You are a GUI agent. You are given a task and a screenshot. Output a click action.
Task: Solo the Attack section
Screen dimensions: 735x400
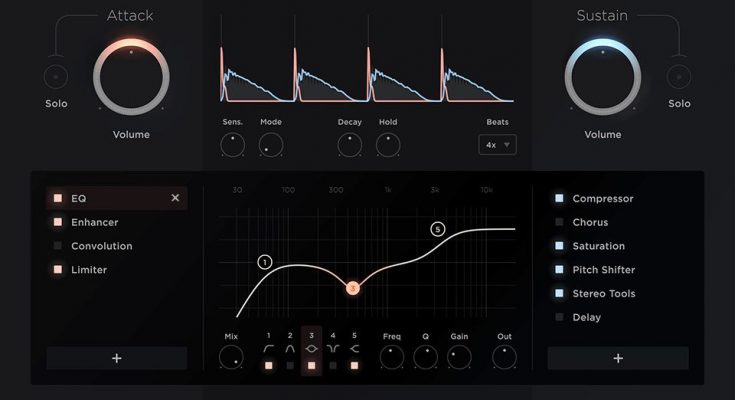pos(56,76)
